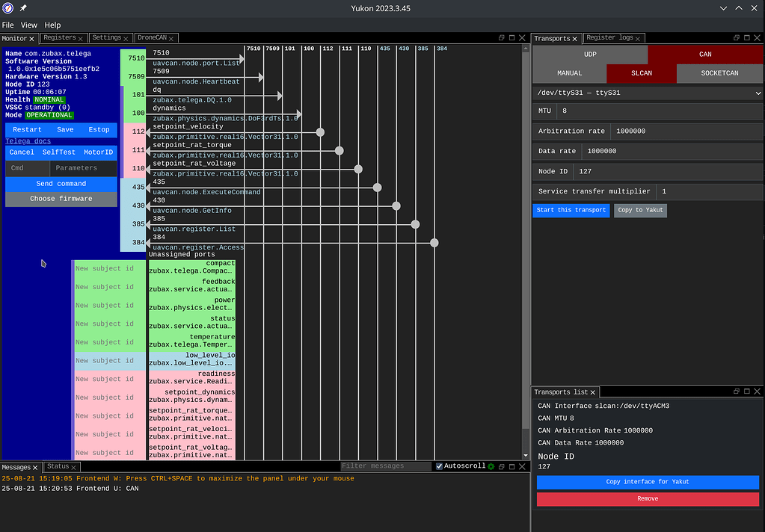Image resolution: width=765 pixels, height=532 pixels.
Task: Click the Send command button
Action: (61, 184)
